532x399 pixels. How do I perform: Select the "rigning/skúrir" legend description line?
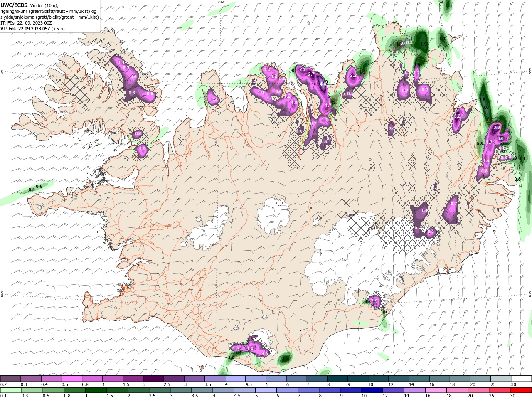pos(49,11)
